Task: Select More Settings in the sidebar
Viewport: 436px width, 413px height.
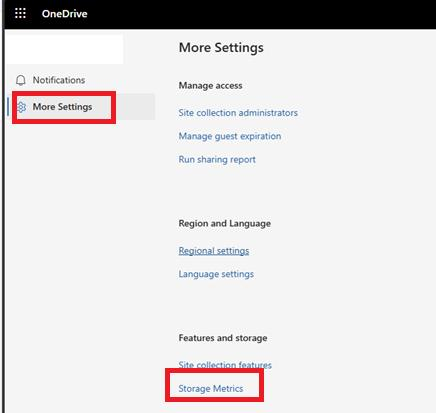Action: pyautogui.click(x=62, y=107)
